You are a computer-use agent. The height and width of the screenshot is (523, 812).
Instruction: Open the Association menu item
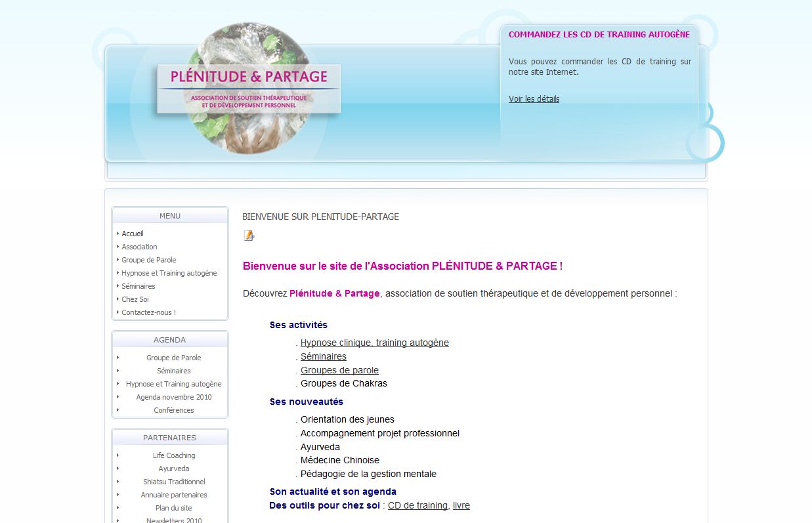[x=139, y=247]
